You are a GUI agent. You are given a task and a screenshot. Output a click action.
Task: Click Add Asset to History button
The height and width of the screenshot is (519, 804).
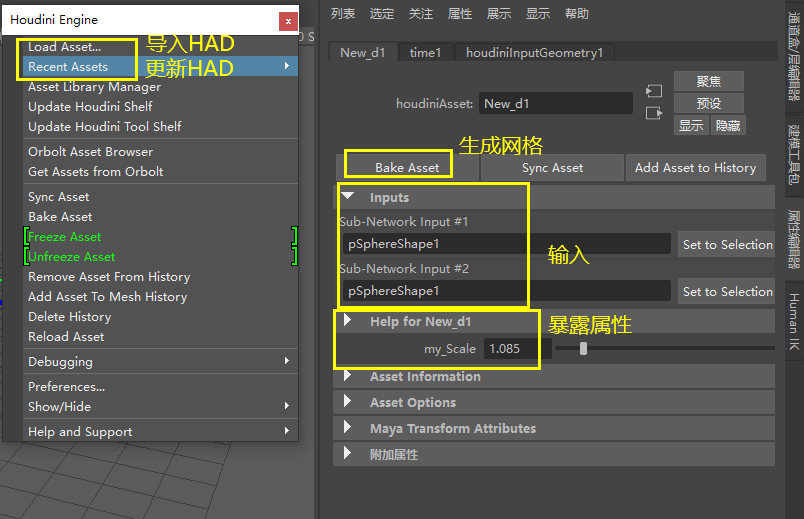pos(695,168)
